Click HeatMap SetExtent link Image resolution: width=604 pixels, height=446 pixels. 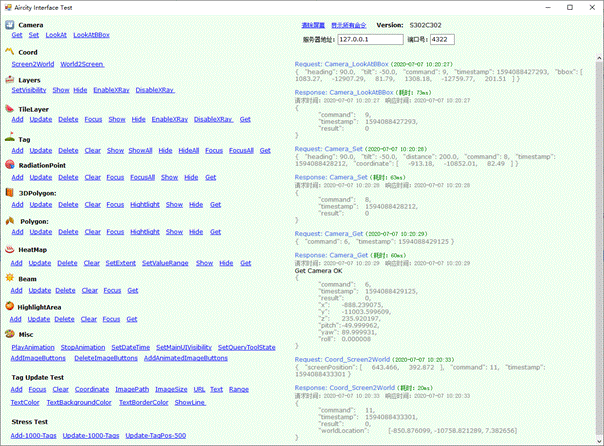[121, 263]
